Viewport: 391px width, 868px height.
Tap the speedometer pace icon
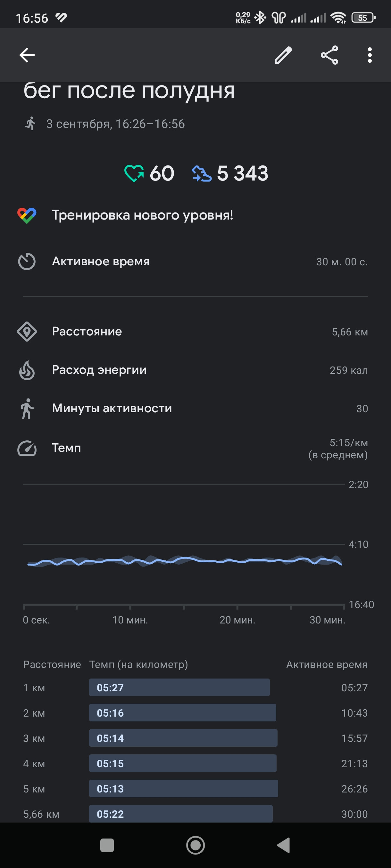coord(27,448)
